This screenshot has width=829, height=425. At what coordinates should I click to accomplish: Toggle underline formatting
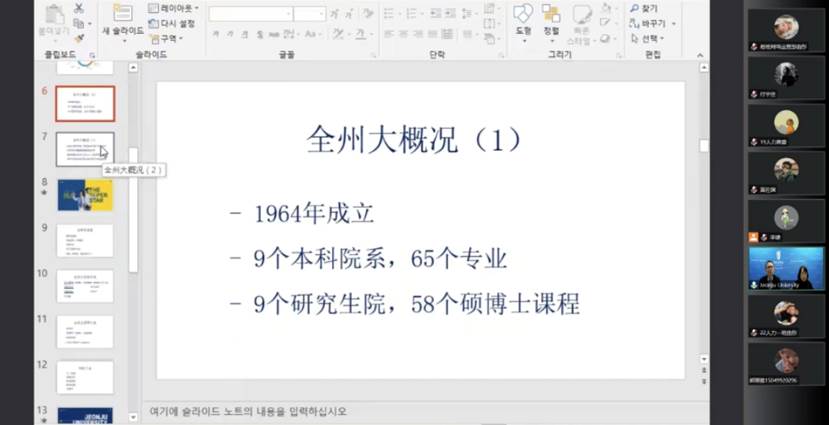244,34
